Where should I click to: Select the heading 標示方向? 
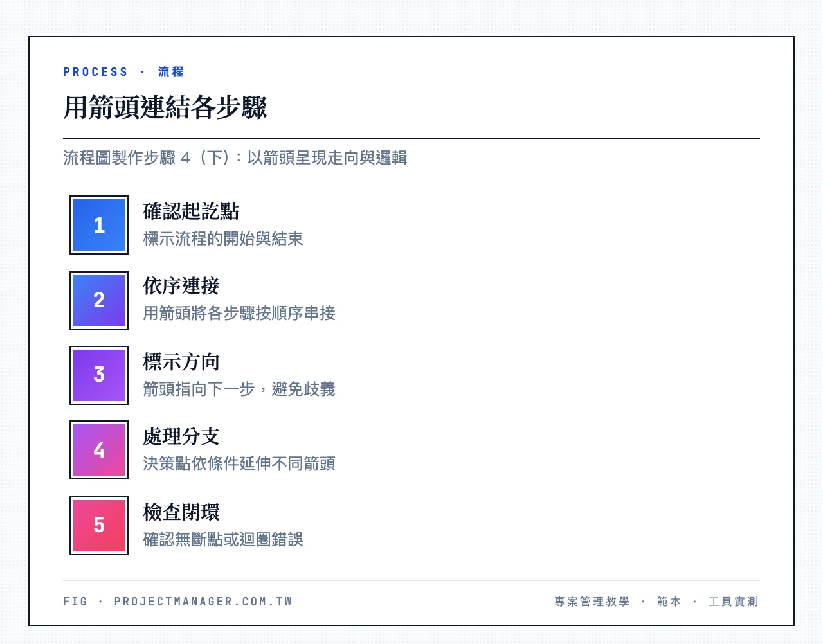(x=181, y=362)
